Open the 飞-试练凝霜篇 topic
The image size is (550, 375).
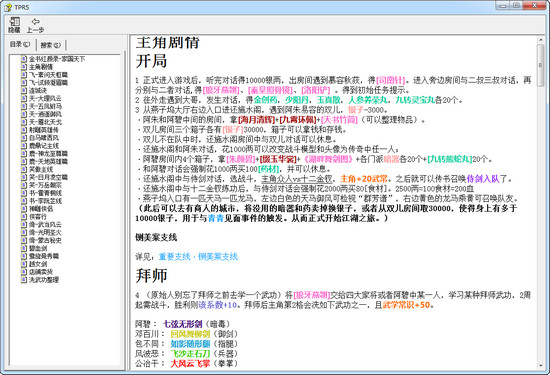point(48,83)
